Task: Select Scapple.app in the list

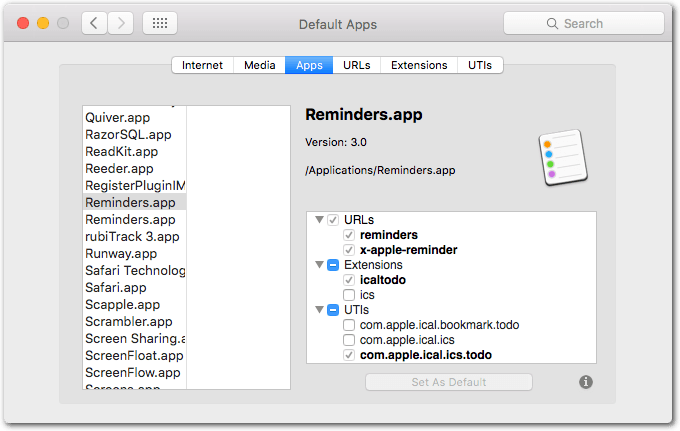Action: tap(134, 304)
